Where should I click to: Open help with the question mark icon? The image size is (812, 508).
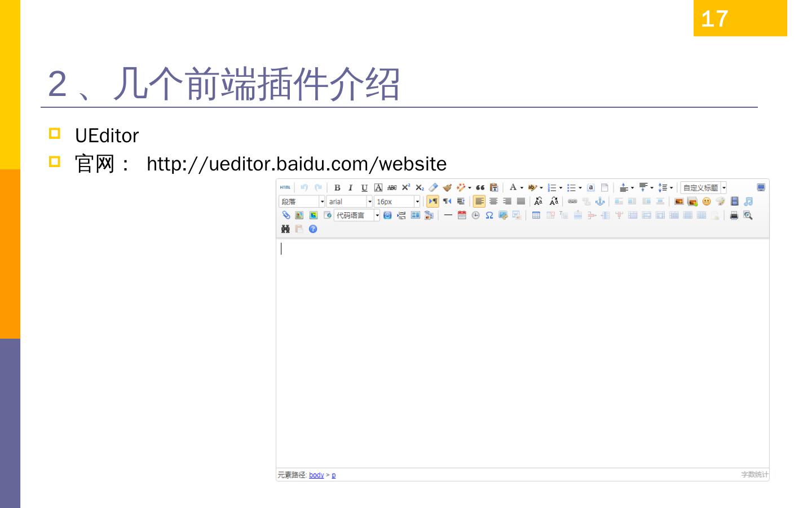[x=313, y=229]
